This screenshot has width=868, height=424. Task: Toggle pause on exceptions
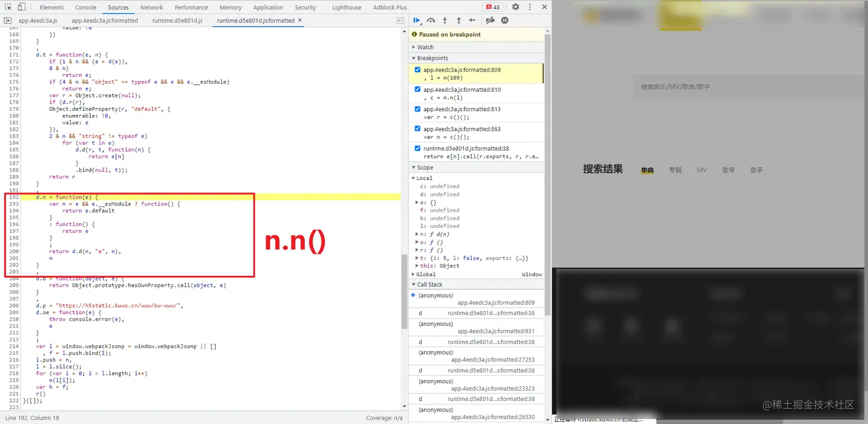pos(505,20)
